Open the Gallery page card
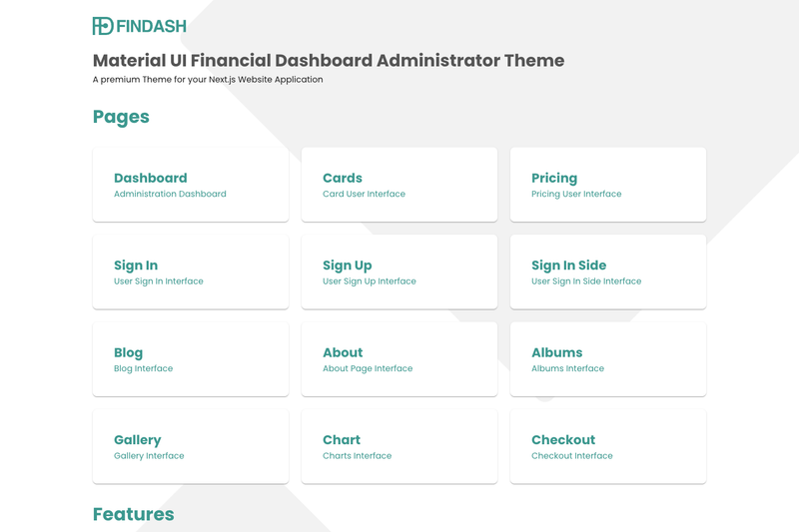The image size is (799, 532). pos(191,446)
